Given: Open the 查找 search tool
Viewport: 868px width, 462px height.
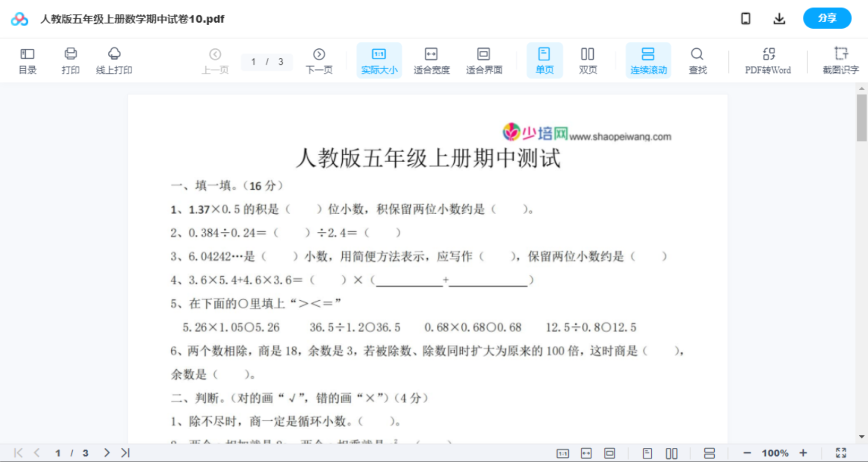Looking at the screenshot, I should click(697, 60).
